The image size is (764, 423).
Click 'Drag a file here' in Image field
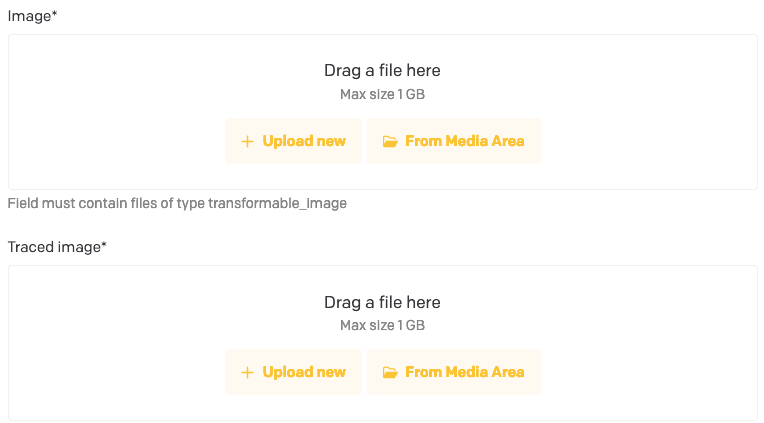pyautogui.click(x=382, y=71)
